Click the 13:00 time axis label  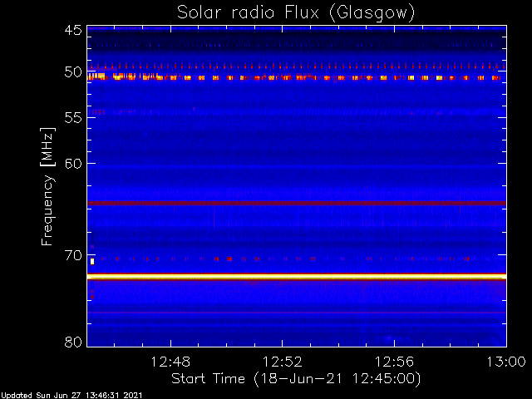pos(506,362)
